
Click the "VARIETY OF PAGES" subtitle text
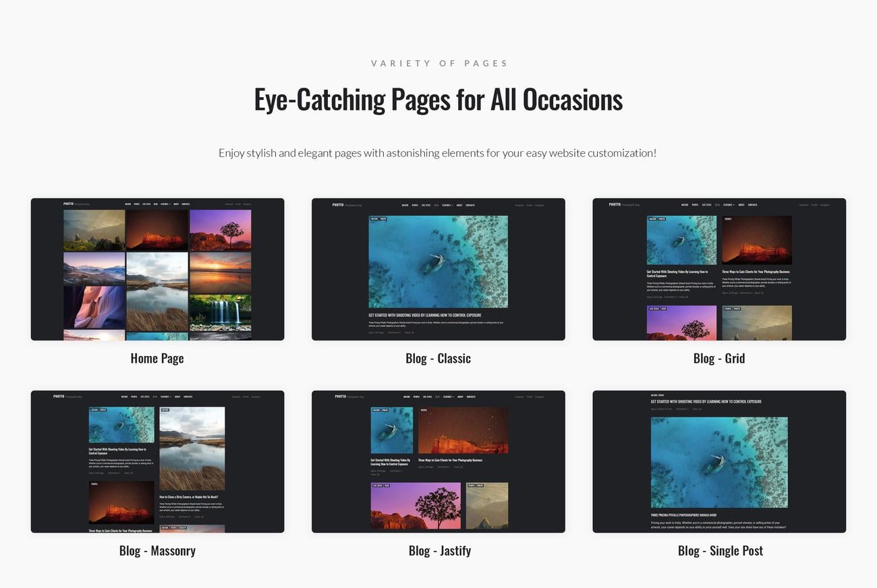click(x=439, y=63)
